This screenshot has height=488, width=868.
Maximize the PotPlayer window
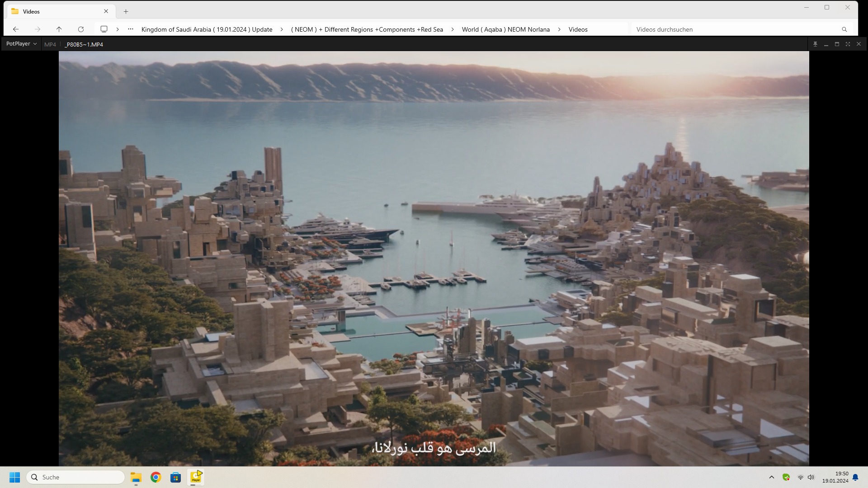click(x=837, y=44)
